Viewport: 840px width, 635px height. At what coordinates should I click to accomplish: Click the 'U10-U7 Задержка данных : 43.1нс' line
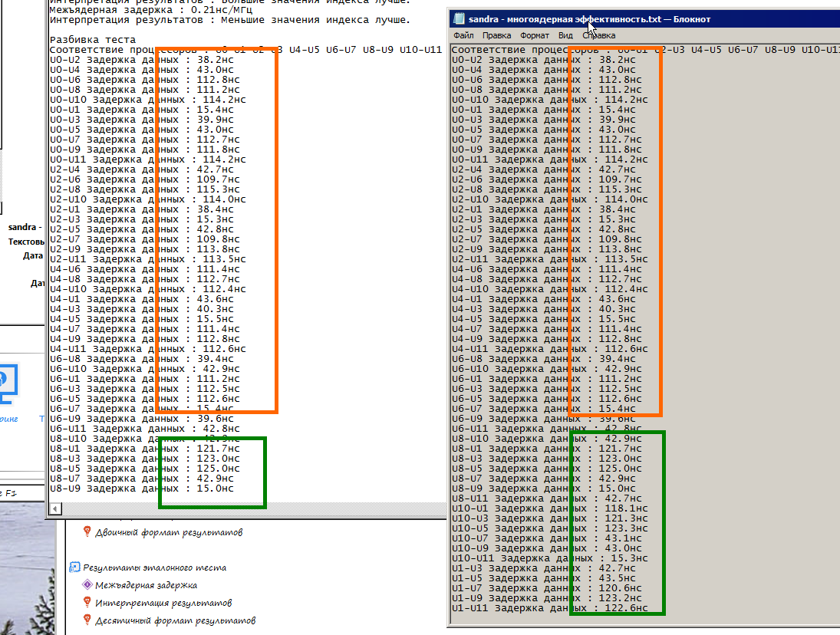546,538
